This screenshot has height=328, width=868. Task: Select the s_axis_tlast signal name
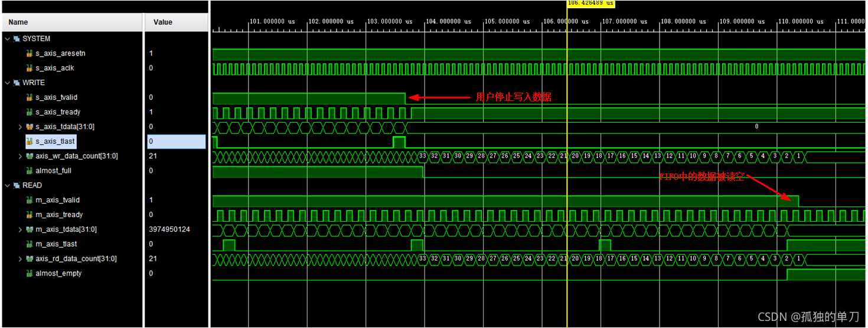[55, 142]
